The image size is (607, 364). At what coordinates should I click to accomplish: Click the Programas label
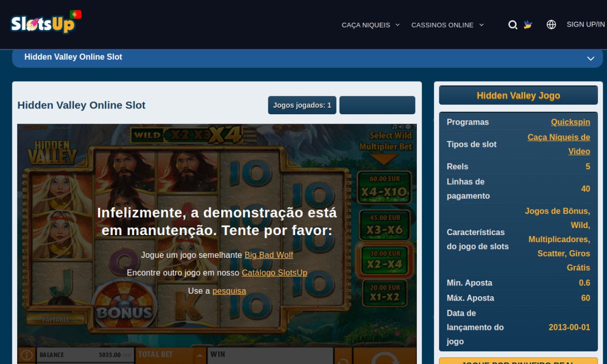468,122
